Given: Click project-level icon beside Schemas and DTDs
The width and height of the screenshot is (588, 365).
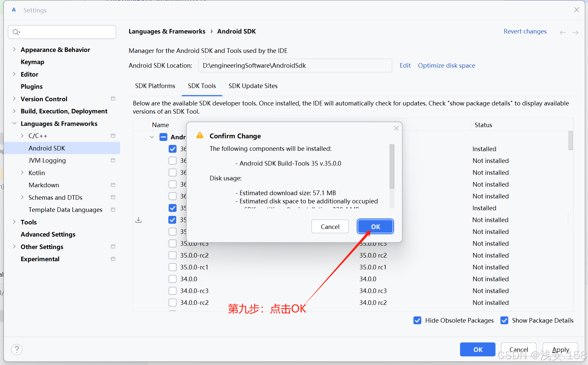Looking at the screenshot, I should [113, 197].
